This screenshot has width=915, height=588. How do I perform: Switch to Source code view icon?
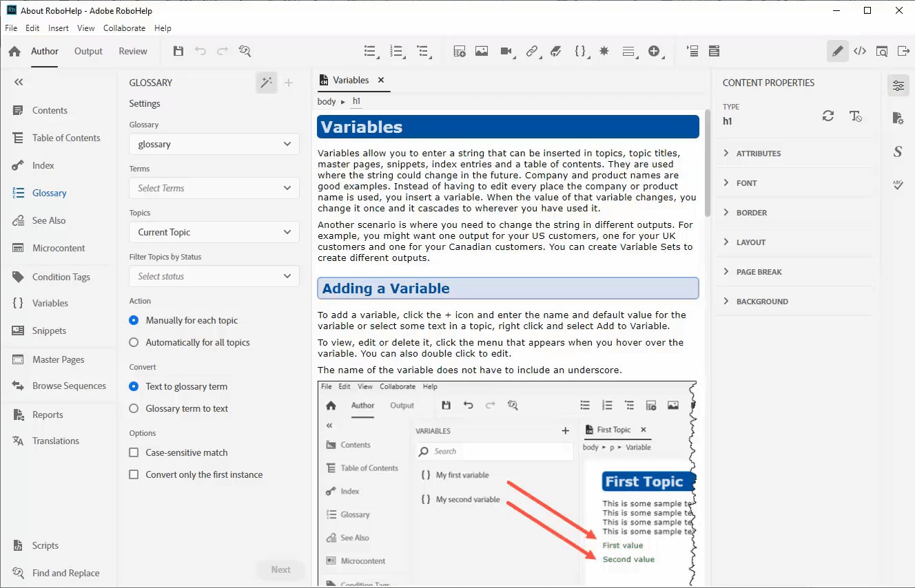pos(860,51)
